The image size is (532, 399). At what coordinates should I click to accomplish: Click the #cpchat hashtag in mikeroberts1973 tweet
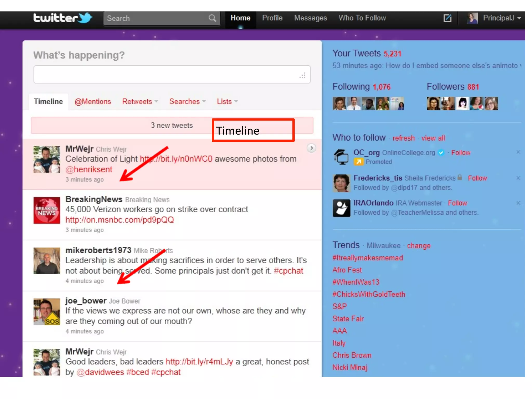click(x=288, y=271)
